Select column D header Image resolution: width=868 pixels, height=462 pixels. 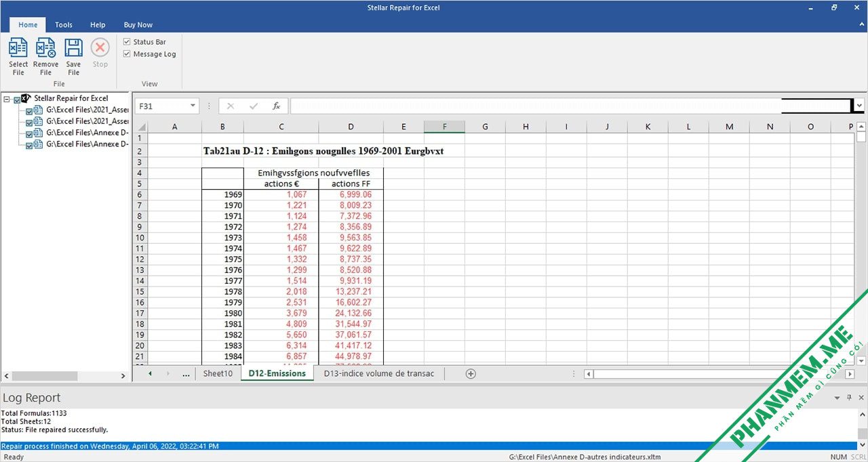click(351, 127)
